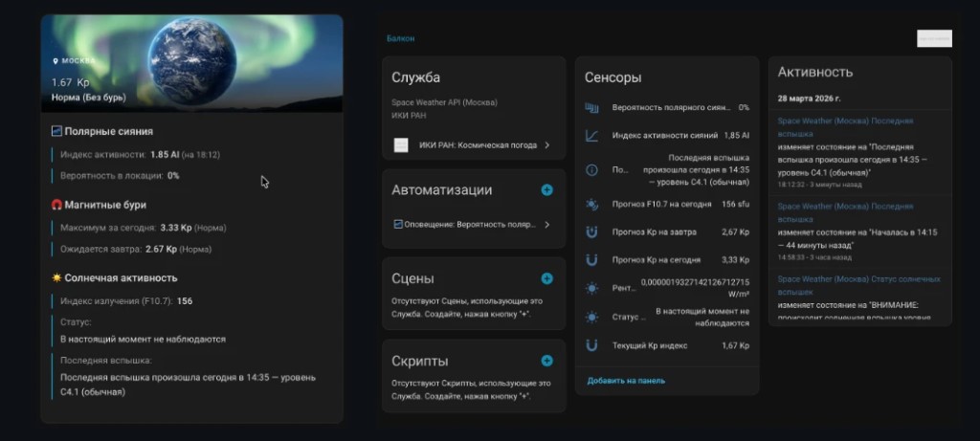The width and height of the screenshot is (980, 441).
Task: Click the aurora notification automation's checkbox icon
Action: 398,225
